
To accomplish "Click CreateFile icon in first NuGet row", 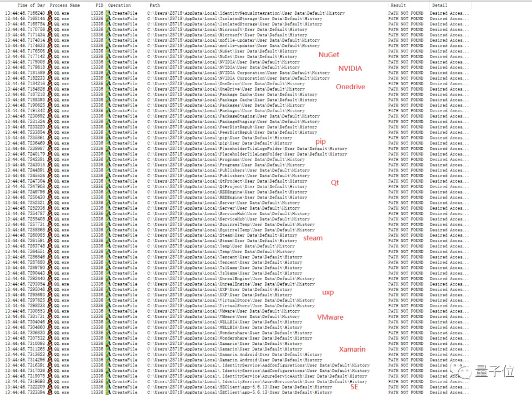I will (x=109, y=51).
